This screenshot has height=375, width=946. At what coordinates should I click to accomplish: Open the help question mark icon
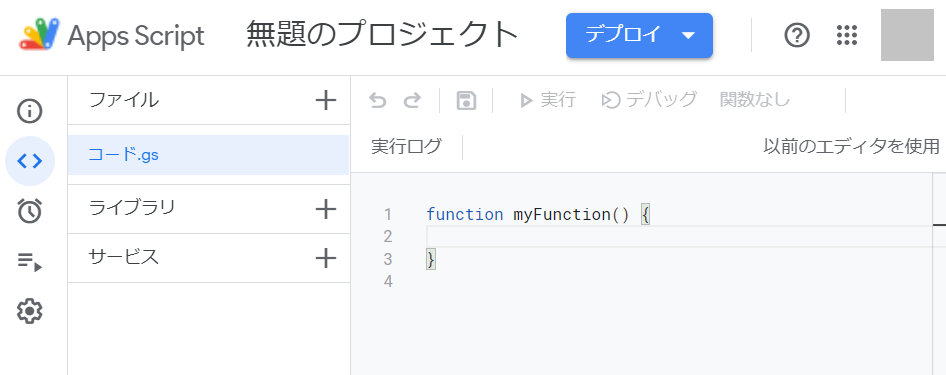coord(796,36)
